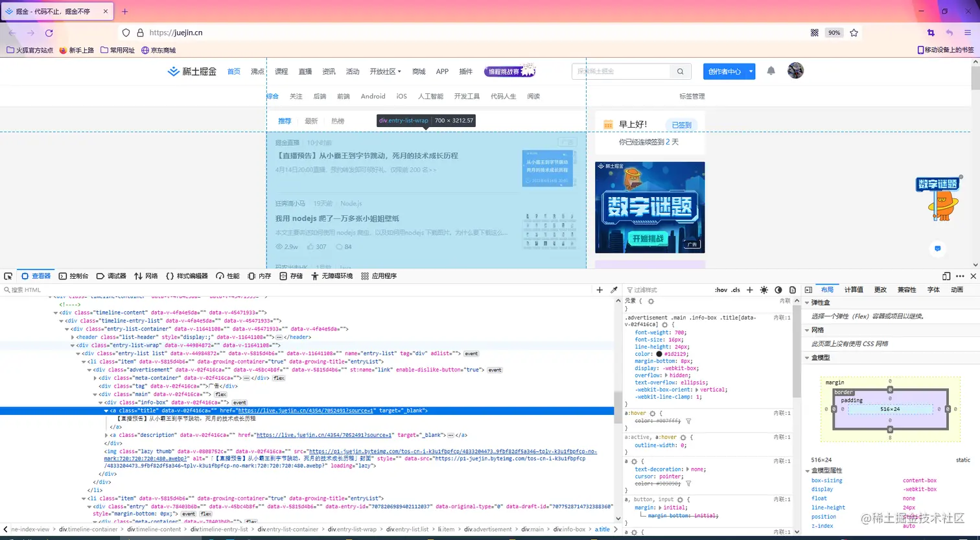Open the 内存 memory tab
The image size is (980, 540).
tap(259, 276)
